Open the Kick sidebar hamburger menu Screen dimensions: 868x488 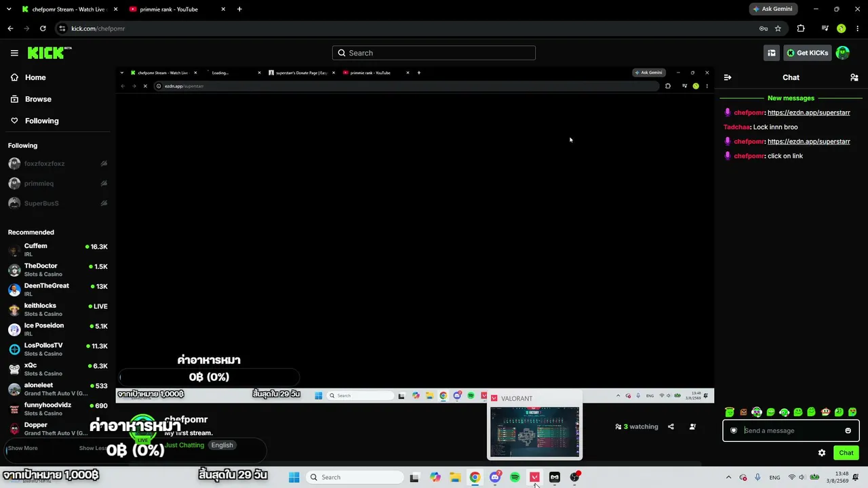pos(14,53)
